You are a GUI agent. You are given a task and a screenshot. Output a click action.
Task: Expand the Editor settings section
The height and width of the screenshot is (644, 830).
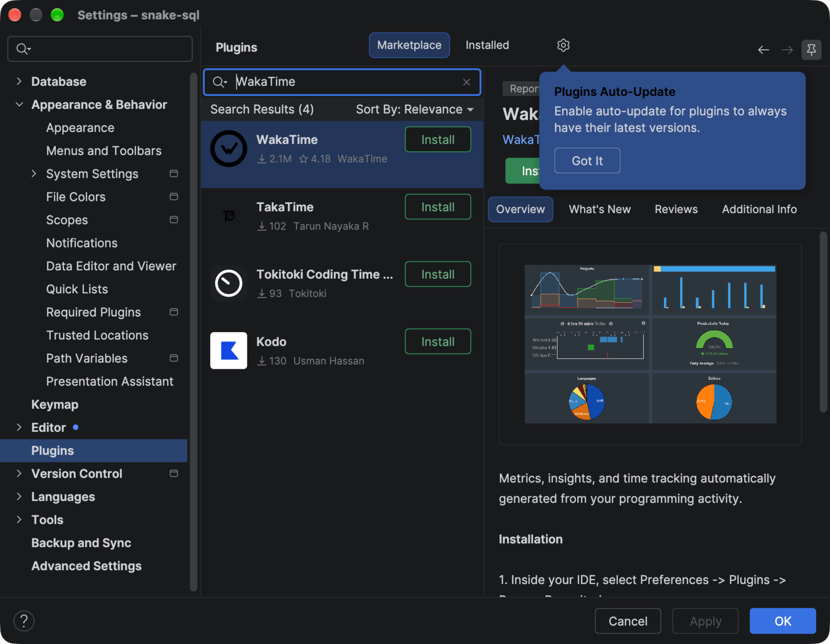coord(19,427)
